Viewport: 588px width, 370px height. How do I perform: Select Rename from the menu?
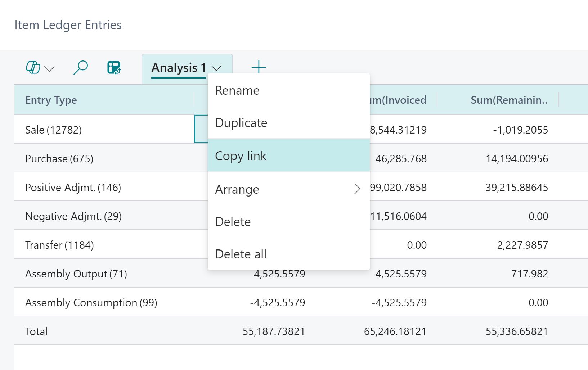coord(237,90)
